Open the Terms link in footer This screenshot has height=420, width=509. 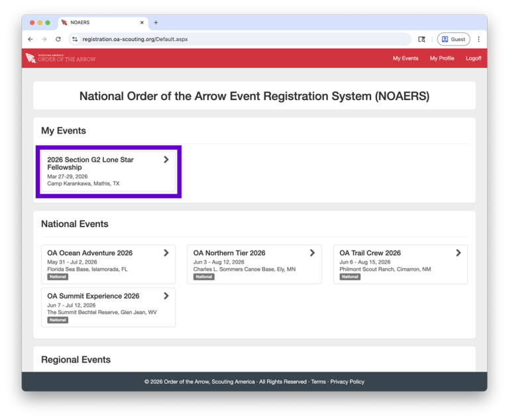pos(318,382)
